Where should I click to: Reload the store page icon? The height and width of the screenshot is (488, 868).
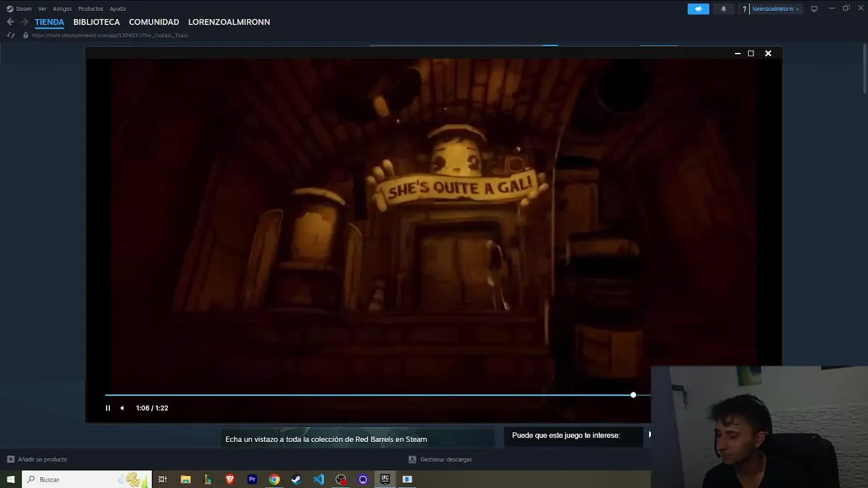pyautogui.click(x=10, y=35)
